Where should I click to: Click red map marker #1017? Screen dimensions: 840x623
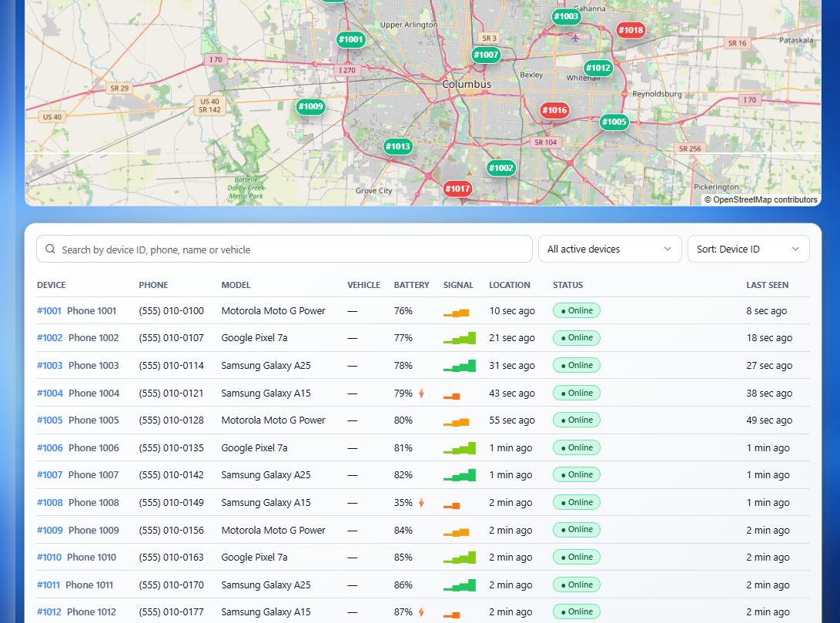[x=457, y=189]
